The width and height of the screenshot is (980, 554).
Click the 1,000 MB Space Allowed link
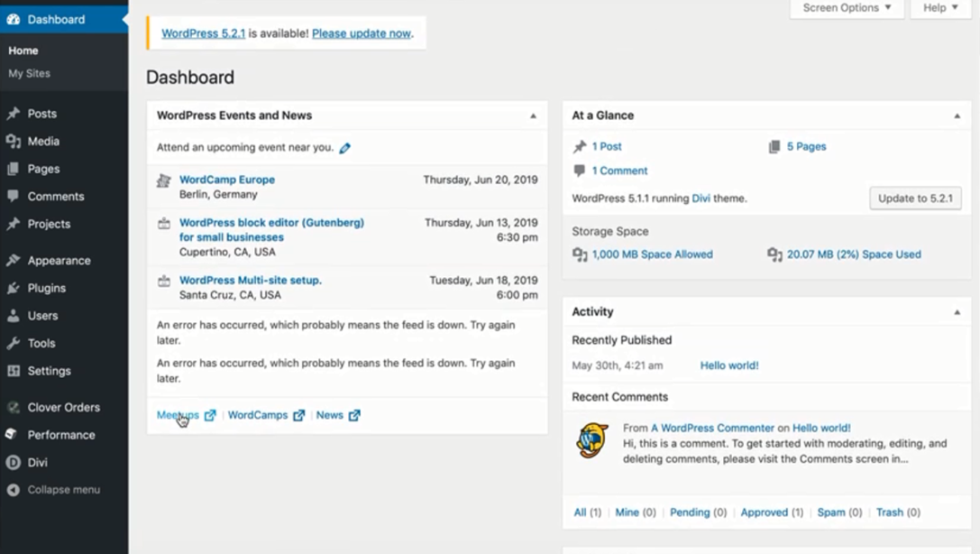653,254
